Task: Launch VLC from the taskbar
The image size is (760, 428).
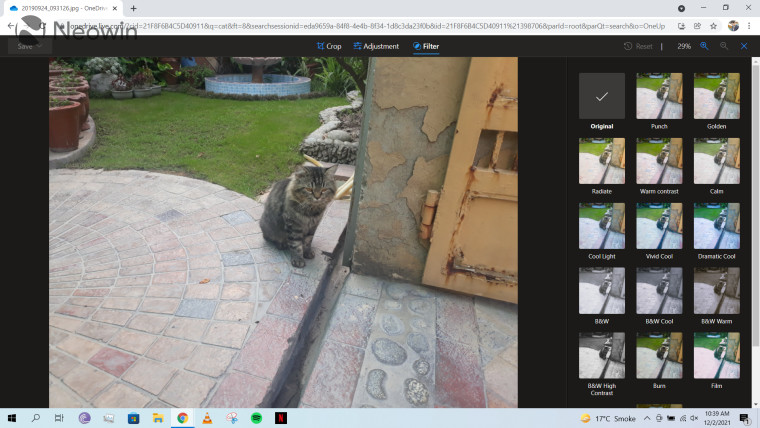Action: [x=207, y=418]
